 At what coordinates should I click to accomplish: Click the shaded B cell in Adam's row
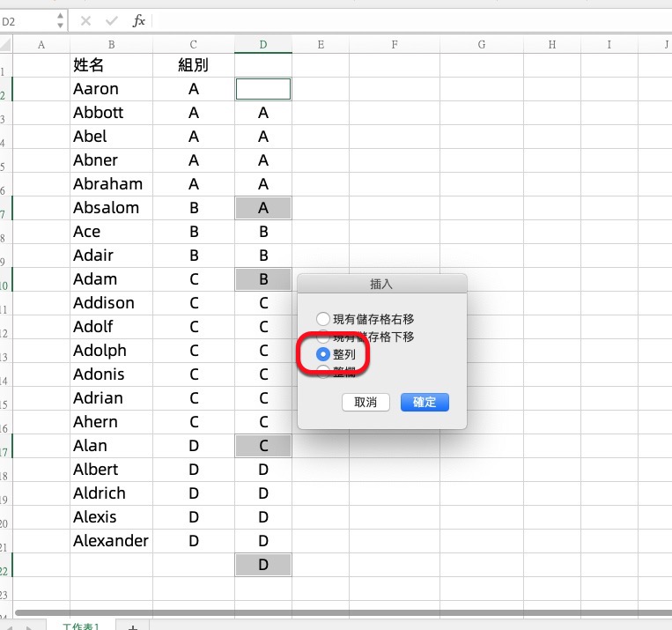[x=263, y=279]
